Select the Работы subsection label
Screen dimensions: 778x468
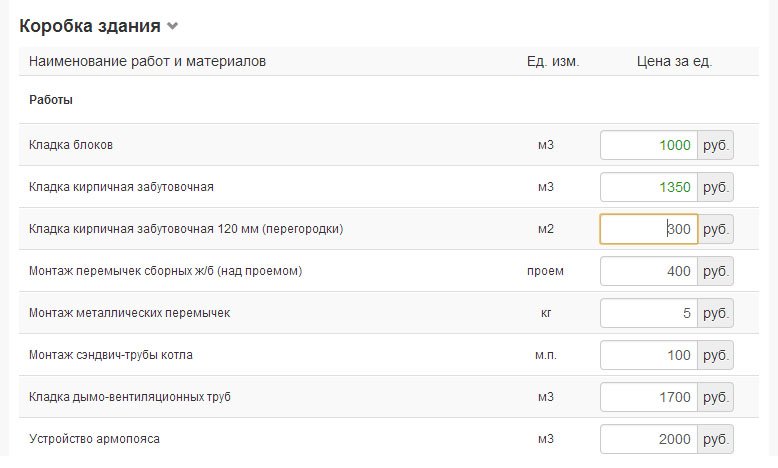click(x=51, y=100)
